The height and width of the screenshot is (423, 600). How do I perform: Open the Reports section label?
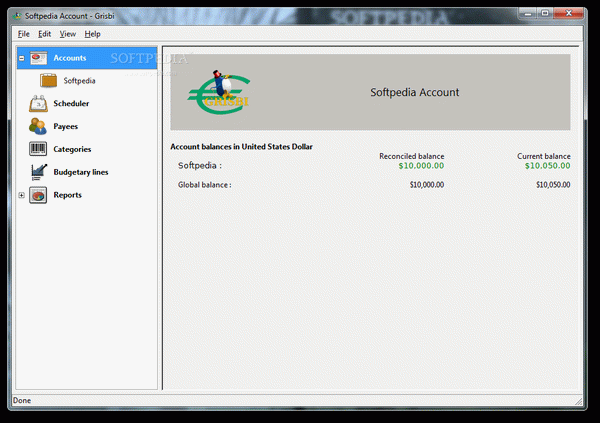67,195
